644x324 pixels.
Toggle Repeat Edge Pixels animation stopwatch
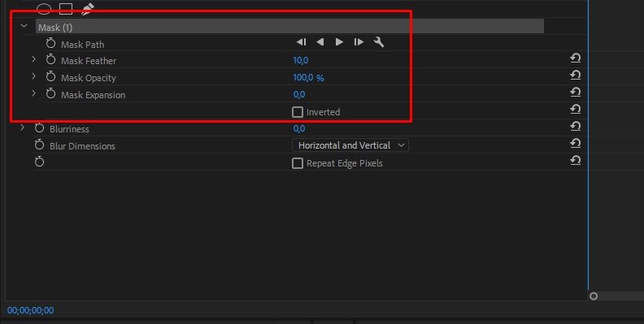39,162
